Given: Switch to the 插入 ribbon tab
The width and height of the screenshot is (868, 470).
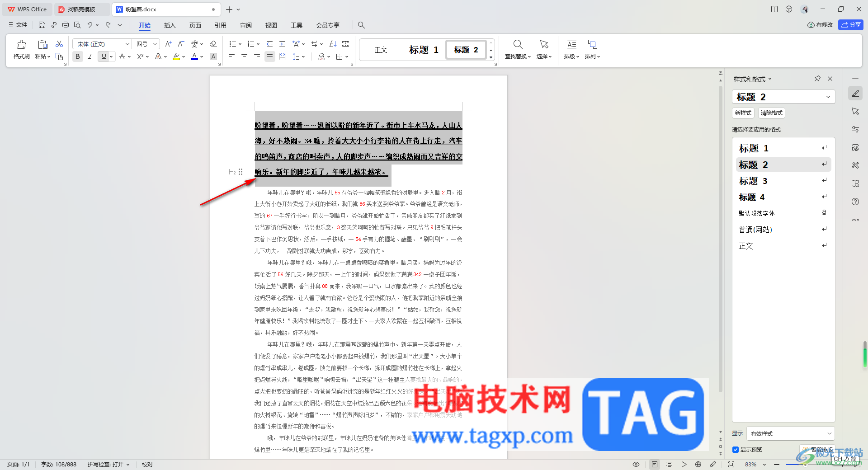Looking at the screenshot, I should (x=170, y=25).
